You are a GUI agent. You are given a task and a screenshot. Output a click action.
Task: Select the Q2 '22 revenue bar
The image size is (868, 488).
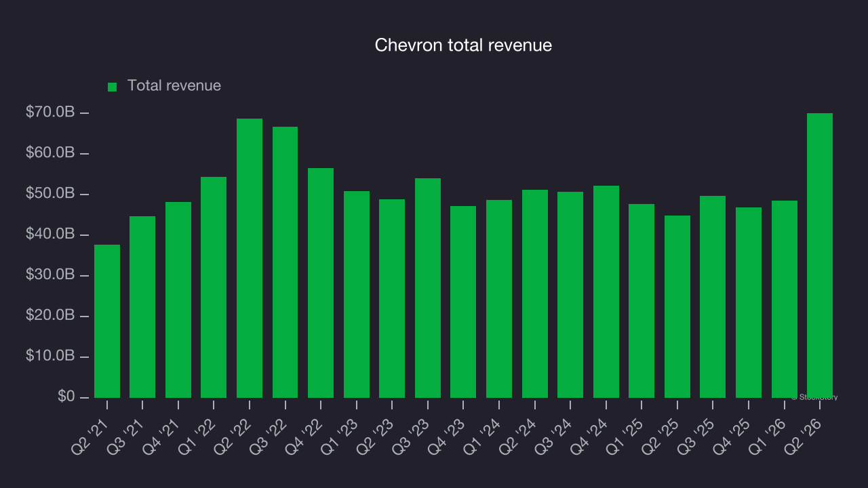250,258
